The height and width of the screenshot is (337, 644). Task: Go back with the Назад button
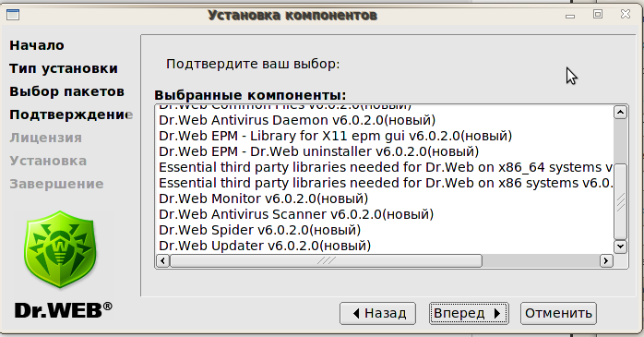click(378, 314)
